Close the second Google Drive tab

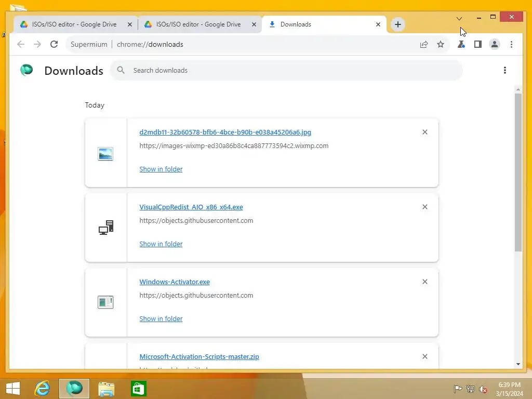(x=254, y=24)
